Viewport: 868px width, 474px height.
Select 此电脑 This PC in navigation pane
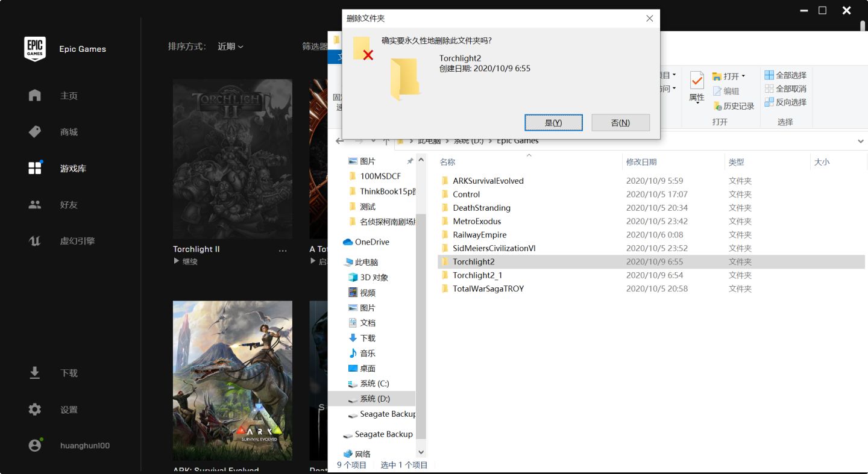coord(366,263)
